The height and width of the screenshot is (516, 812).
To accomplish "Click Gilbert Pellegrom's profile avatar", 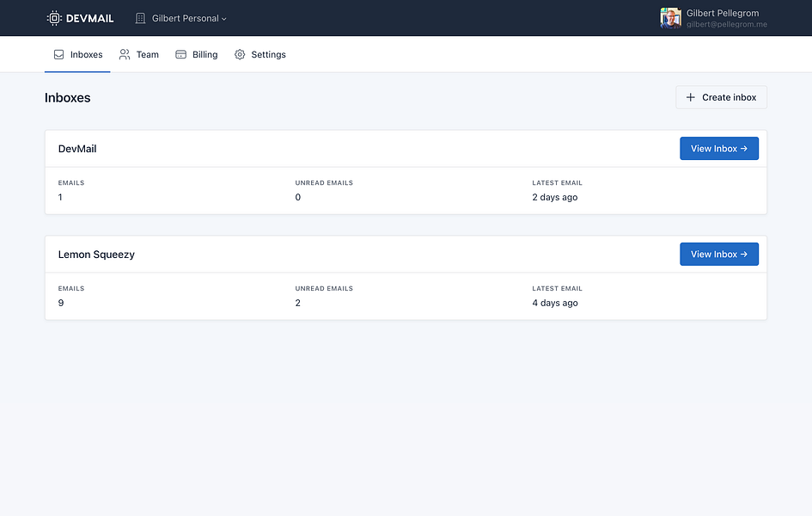I will click(670, 17).
